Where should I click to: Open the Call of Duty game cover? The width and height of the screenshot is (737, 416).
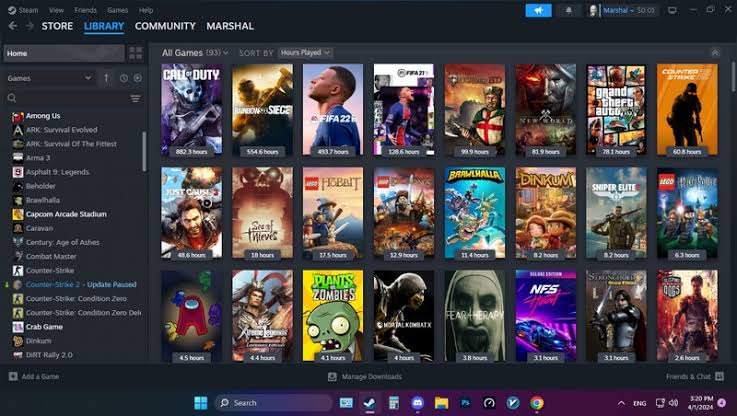pos(191,110)
